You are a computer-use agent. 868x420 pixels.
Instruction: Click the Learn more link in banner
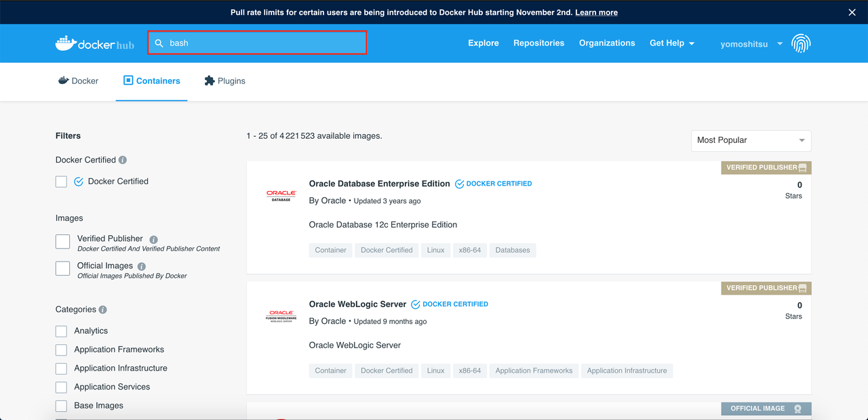click(x=596, y=12)
